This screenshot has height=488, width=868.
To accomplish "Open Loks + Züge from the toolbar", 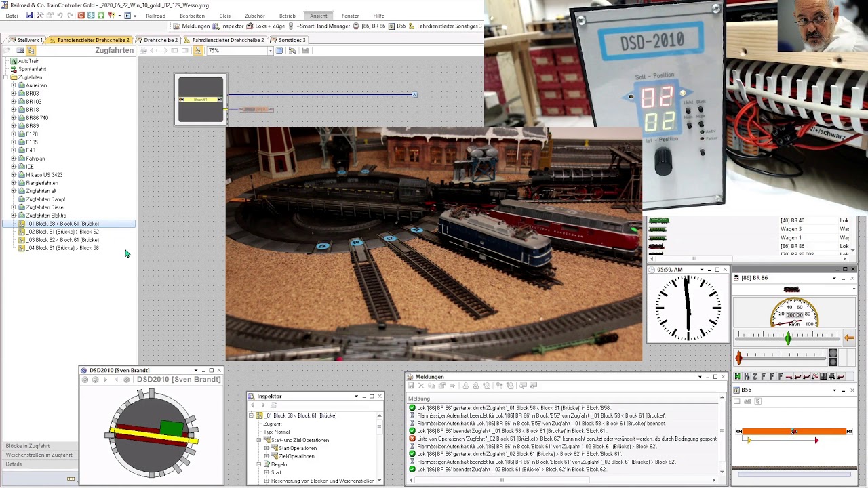I will click(266, 26).
